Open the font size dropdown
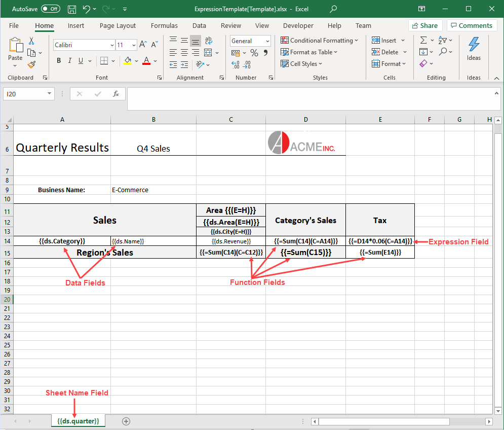The height and width of the screenshot is (430, 504). point(134,45)
